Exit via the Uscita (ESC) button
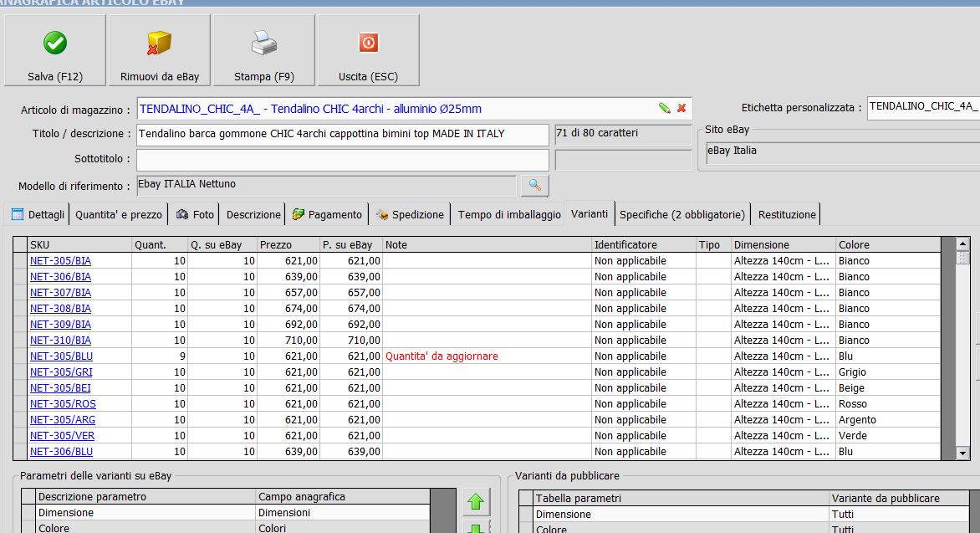980x533 pixels. [x=368, y=50]
